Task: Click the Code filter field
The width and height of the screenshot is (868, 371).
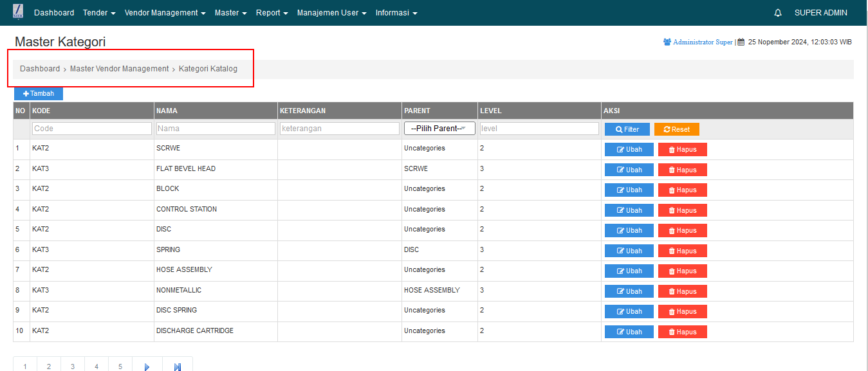Action: click(92, 129)
